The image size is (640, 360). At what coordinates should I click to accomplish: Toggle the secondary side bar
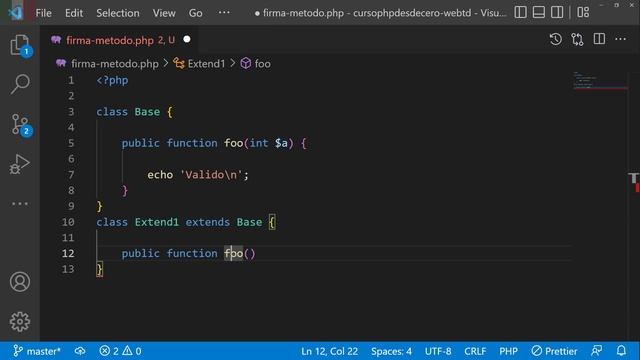coord(557,12)
